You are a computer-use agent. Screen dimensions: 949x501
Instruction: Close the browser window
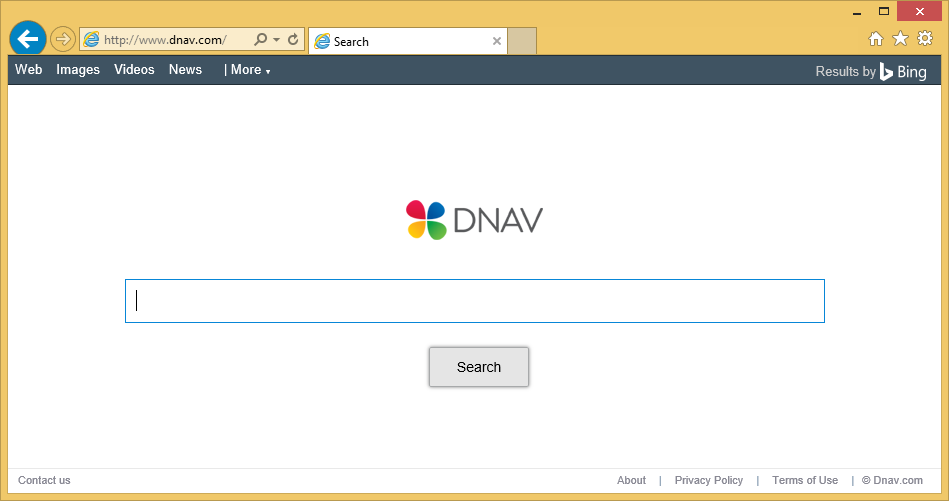[x=919, y=11]
